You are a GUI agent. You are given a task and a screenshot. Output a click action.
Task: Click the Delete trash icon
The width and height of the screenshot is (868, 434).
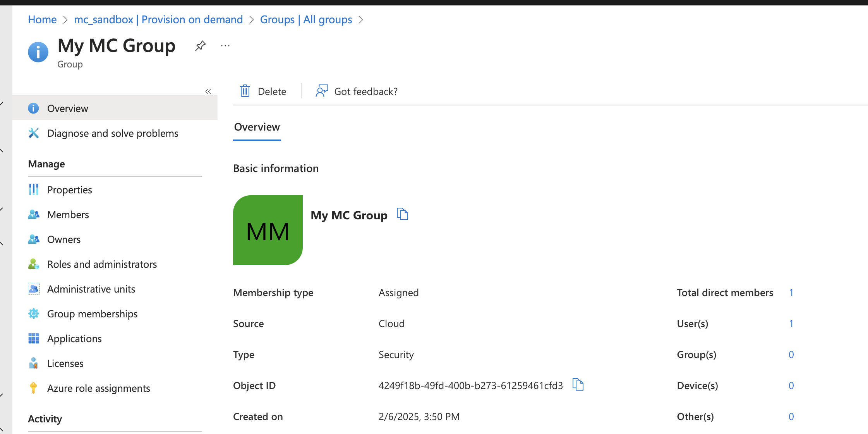245,91
